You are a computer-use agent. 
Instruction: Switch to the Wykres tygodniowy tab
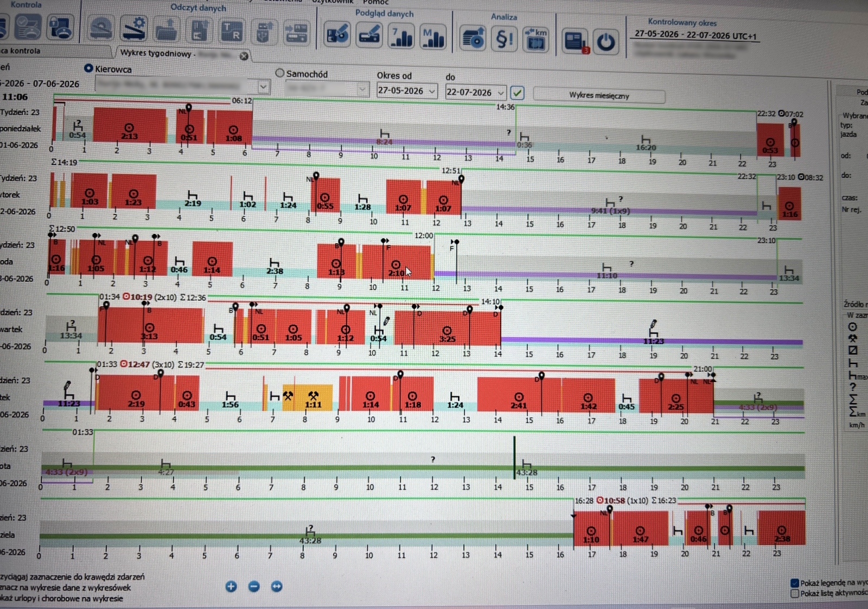click(x=156, y=53)
